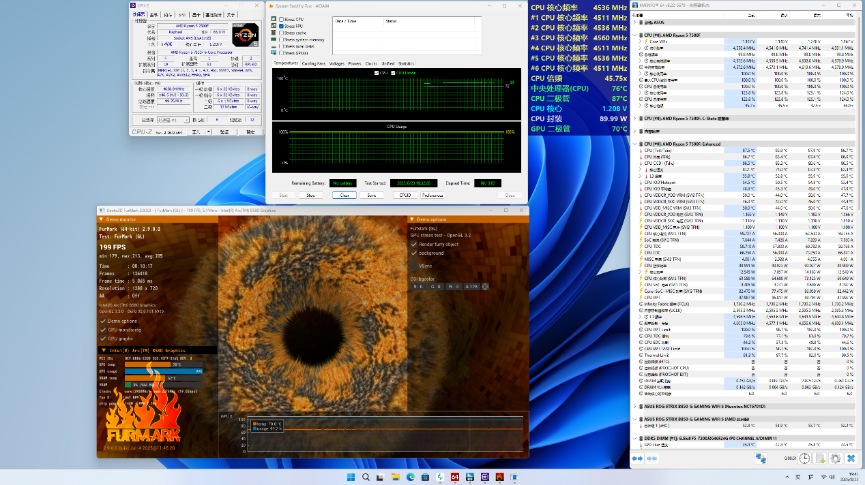Collapse the Demo monitor panel in FurMark
The image size is (865, 485).
[102, 219]
